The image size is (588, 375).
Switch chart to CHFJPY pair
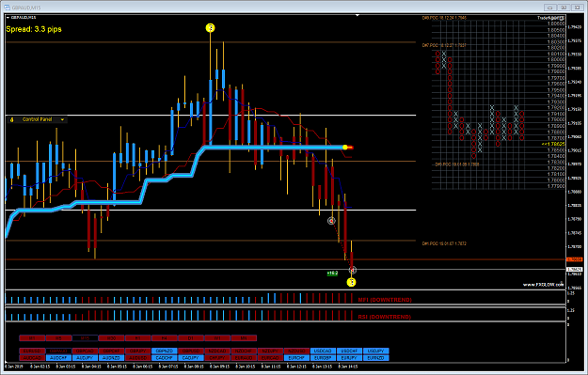coord(217,358)
